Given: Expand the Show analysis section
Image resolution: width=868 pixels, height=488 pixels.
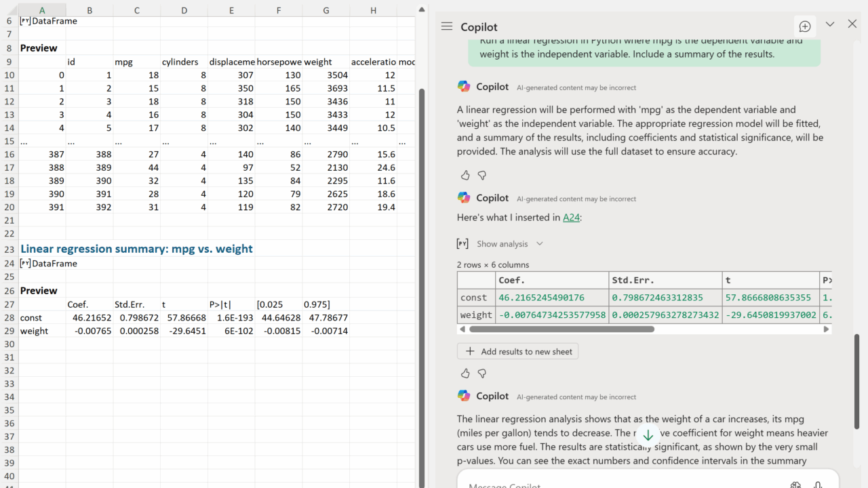Looking at the screenshot, I should coord(502,244).
